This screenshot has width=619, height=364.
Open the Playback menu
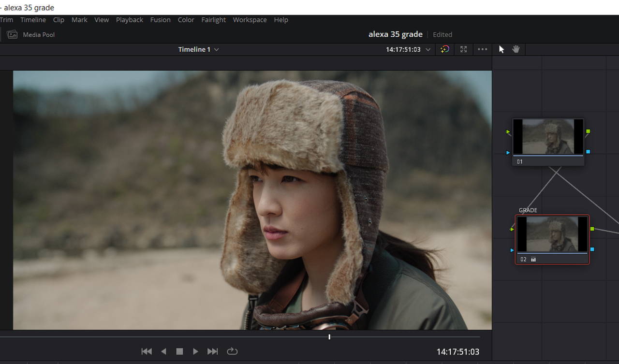(x=130, y=20)
